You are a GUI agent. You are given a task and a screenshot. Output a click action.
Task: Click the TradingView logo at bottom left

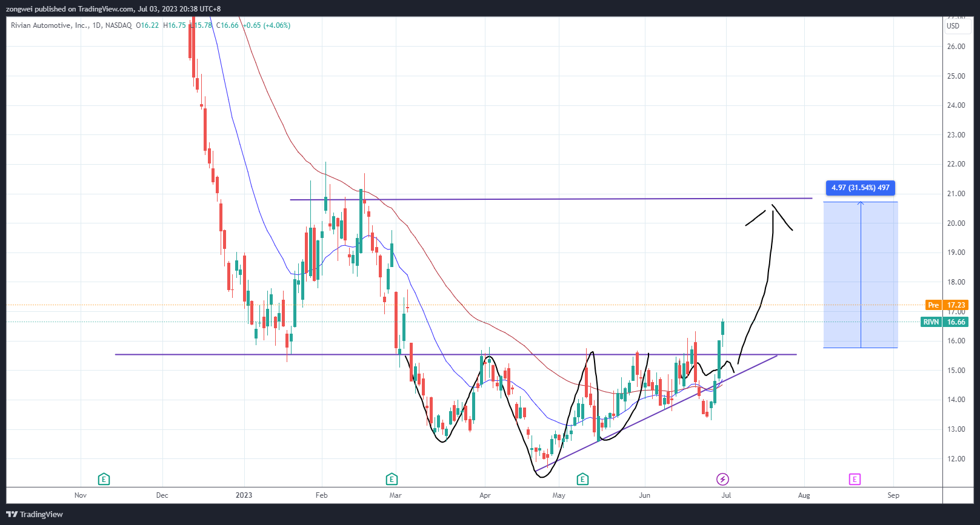(35, 514)
